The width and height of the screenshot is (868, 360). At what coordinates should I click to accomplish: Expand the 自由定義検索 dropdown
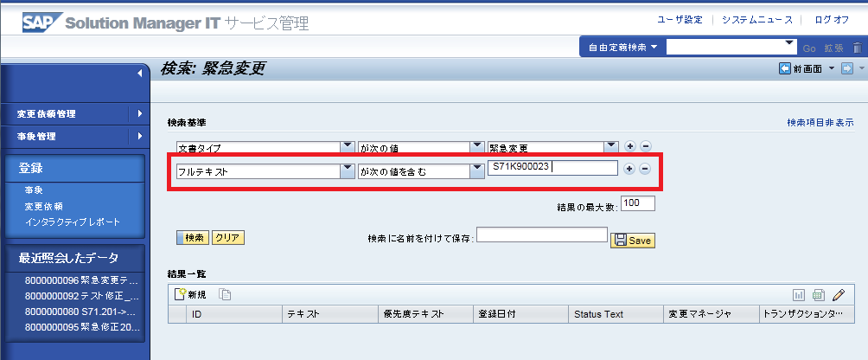(654, 47)
